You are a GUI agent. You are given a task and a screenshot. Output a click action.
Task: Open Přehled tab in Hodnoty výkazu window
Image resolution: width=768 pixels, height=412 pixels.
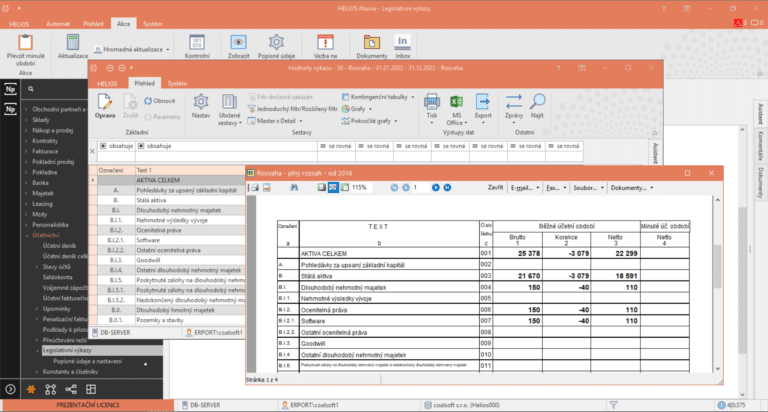tap(144, 83)
